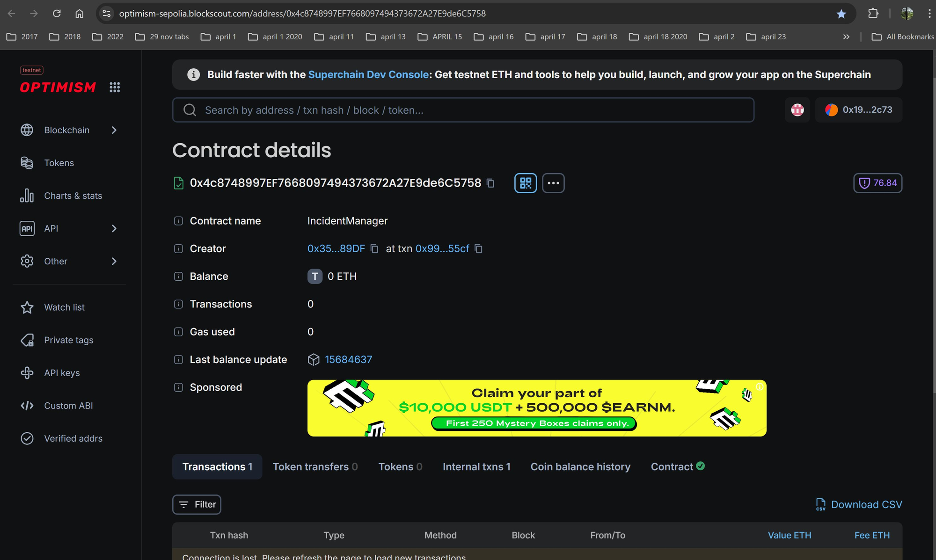Copy the creation txn hash 0x99...55cf
Screen dimensions: 936x560
coord(478,248)
